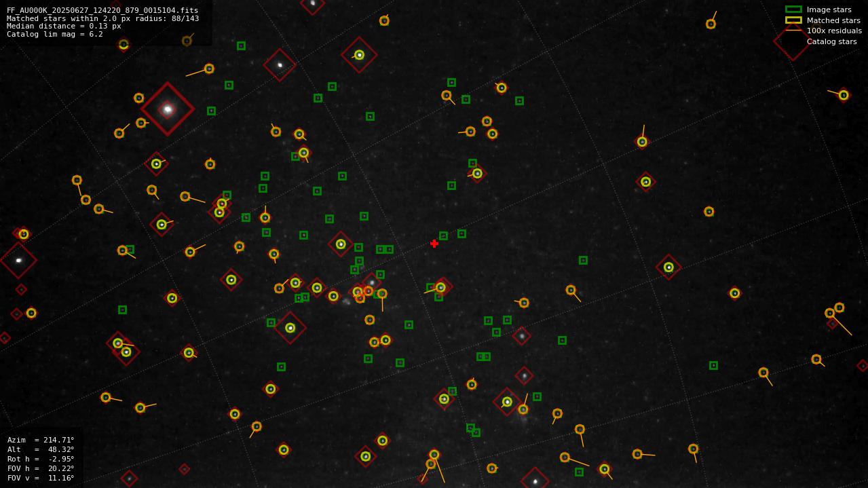This screenshot has width=868, height=488.
Task: Click the red Catalog stars legend diamond
Action: click(793, 41)
